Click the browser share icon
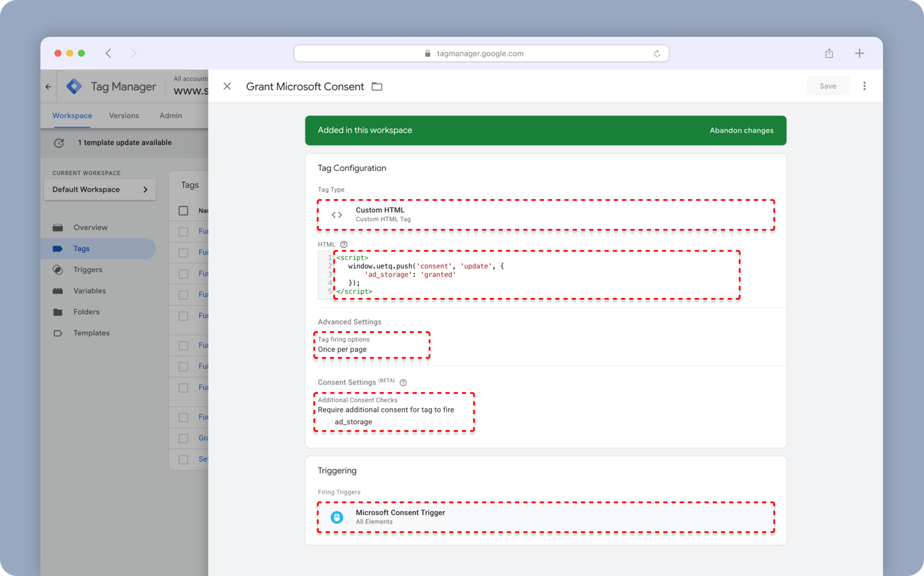Viewport: 924px width, 576px height. click(x=829, y=53)
